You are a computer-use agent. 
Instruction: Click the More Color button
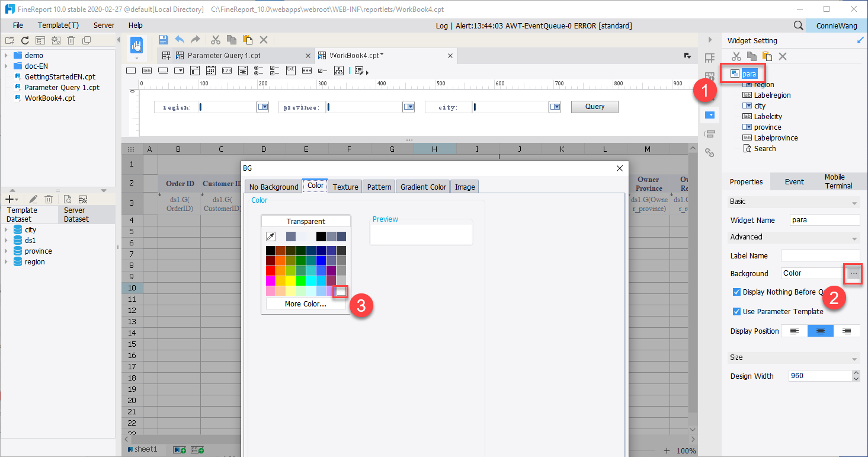tap(305, 303)
